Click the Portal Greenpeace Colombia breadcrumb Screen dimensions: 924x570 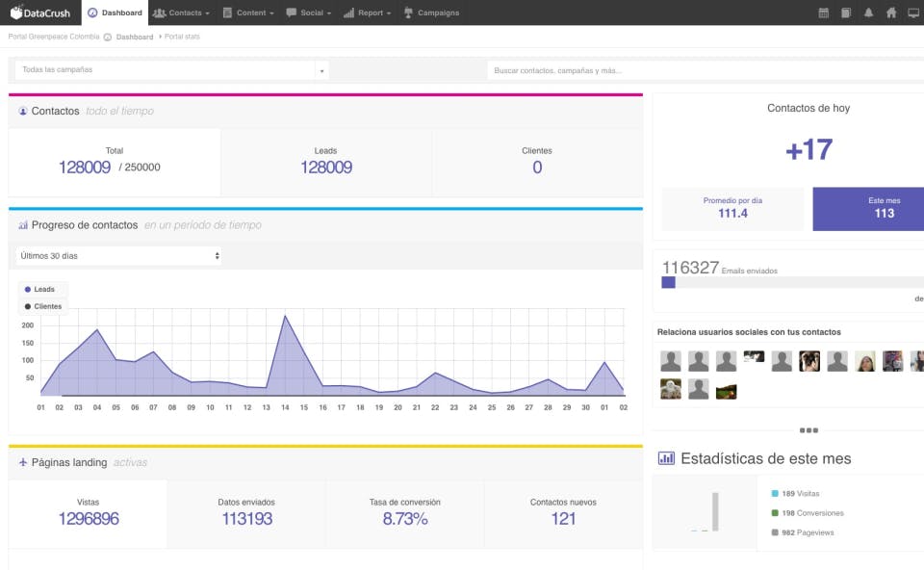point(54,37)
